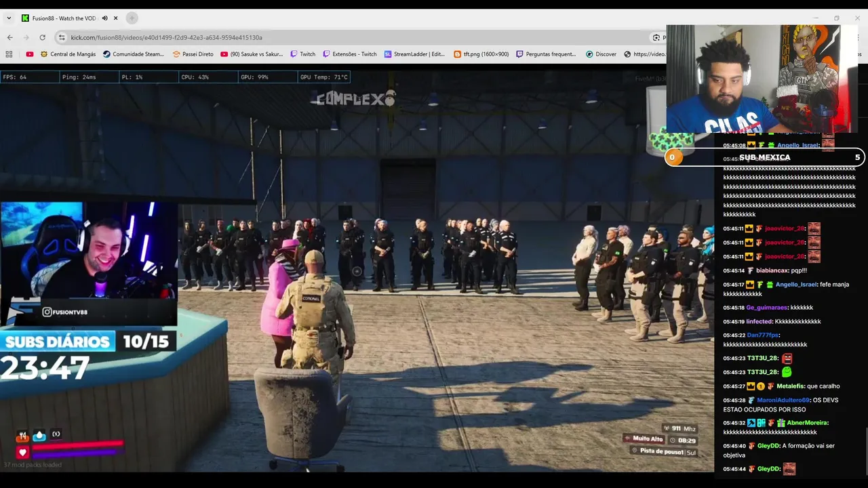
Task: Click the Muito Alto voice range label
Action: click(x=644, y=439)
